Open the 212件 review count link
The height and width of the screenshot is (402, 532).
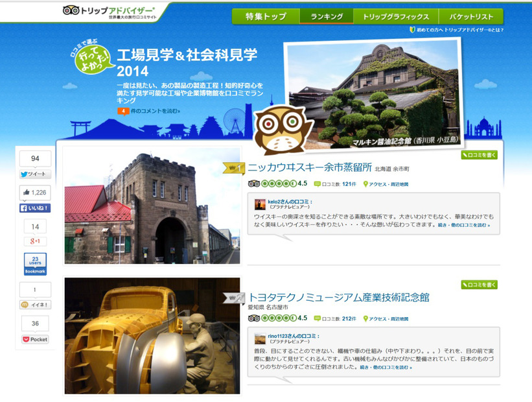tap(349, 319)
